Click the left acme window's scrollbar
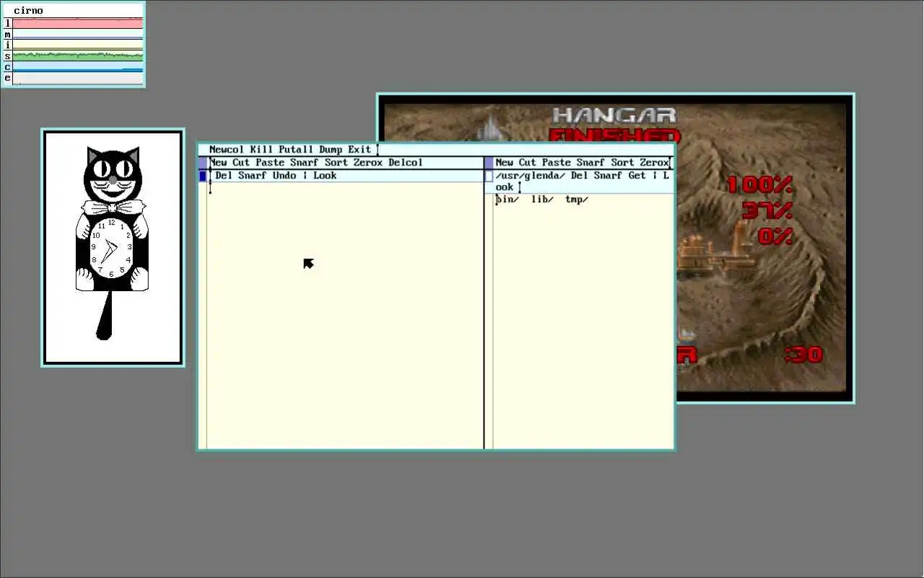The image size is (924, 578). coord(203,315)
